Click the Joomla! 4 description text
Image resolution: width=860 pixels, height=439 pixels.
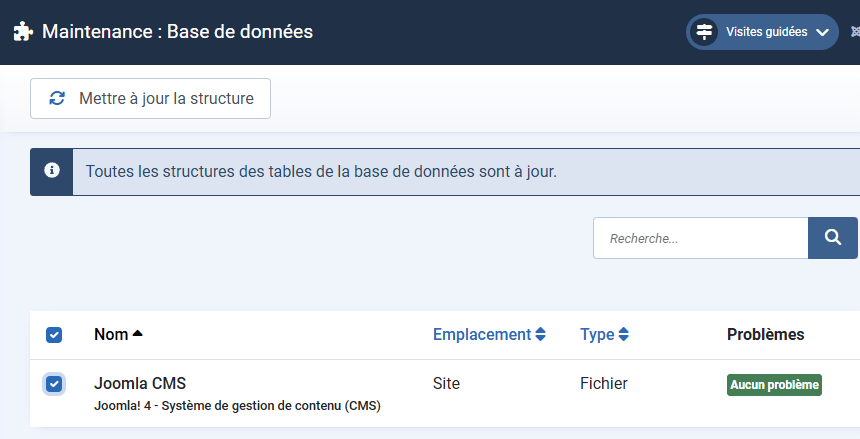237,406
